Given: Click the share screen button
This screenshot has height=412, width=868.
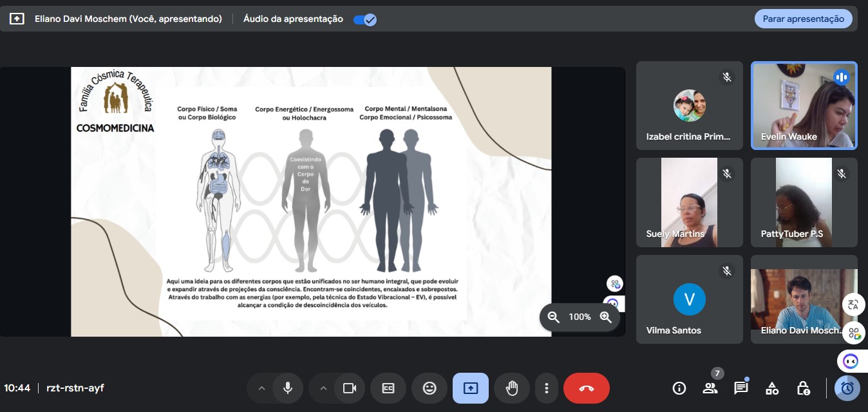Looking at the screenshot, I should pyautogui.click(x=471, y=388).
